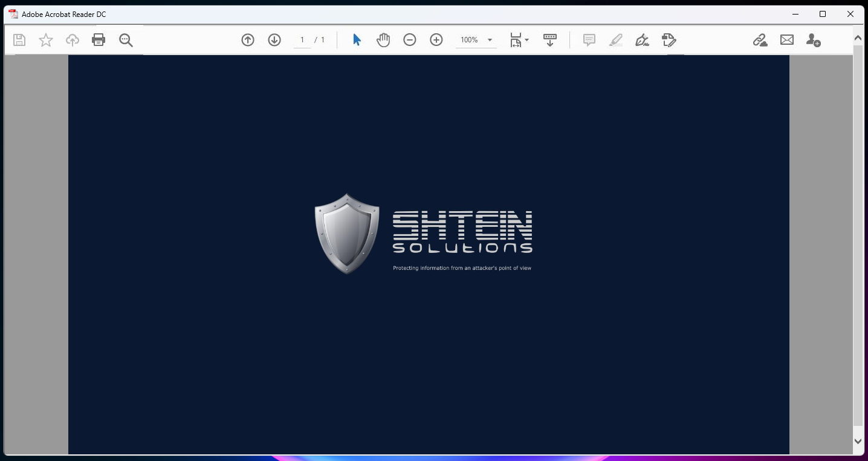This screenshot has height=461, width=868.
Task: Click the scrollbar down arrow
Action: pos(858,442)
